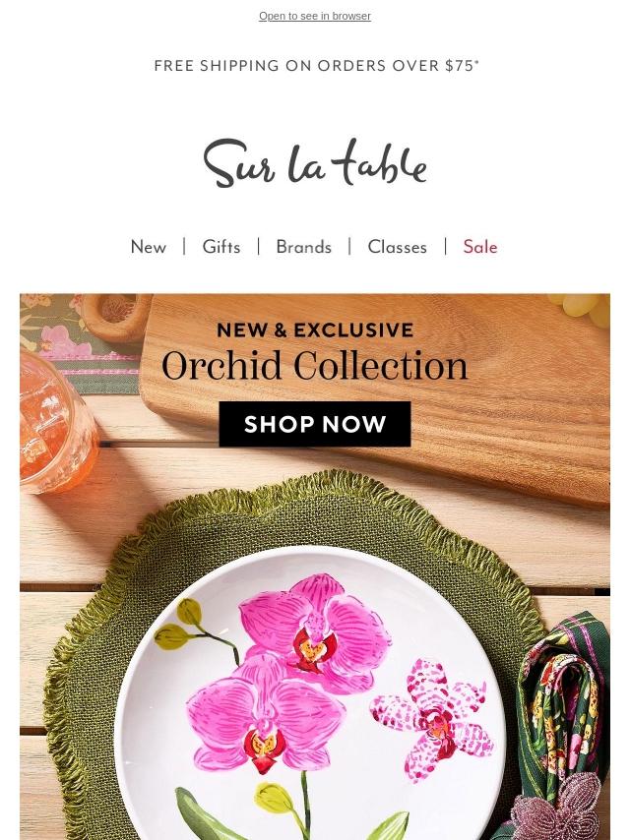The height and width of the screenshot is (840, 630).
Task: Click the orchid painted white plate
Action: point(308,696)
